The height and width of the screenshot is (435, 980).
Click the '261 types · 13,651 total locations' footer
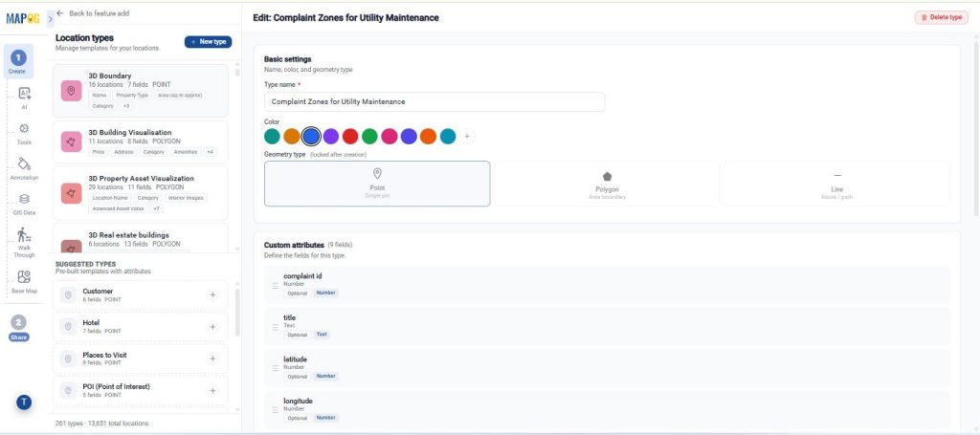[x=101, y=424]
